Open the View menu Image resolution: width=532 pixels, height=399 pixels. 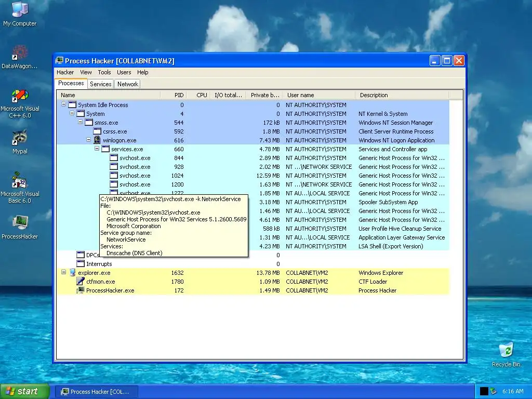pyautogui.click(x=86, y=72)
